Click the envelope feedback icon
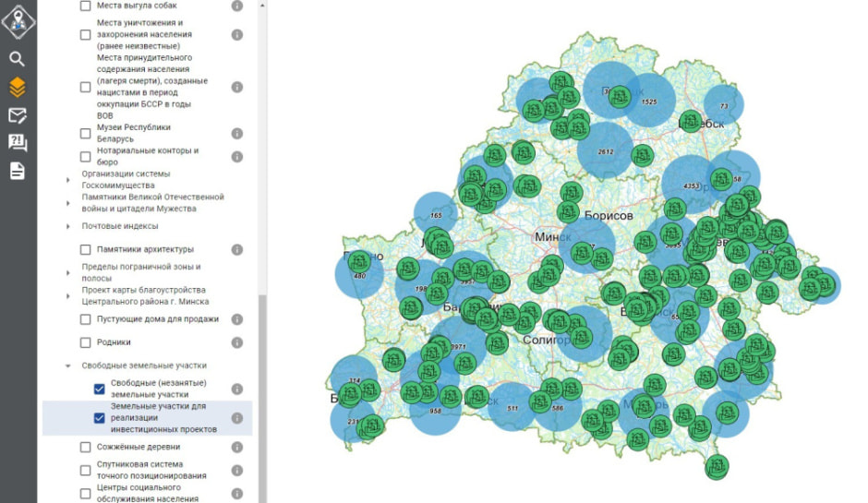Image resolution: width=868 pixels, height=503 pixels. 18,115
